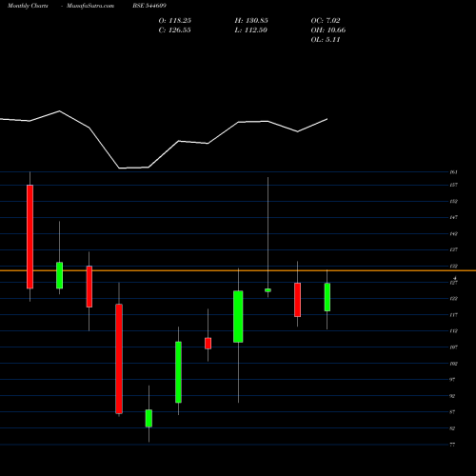Click the lowest green candle near 82-87
This screenshot has height=476, width=476.
pos(149,418)
